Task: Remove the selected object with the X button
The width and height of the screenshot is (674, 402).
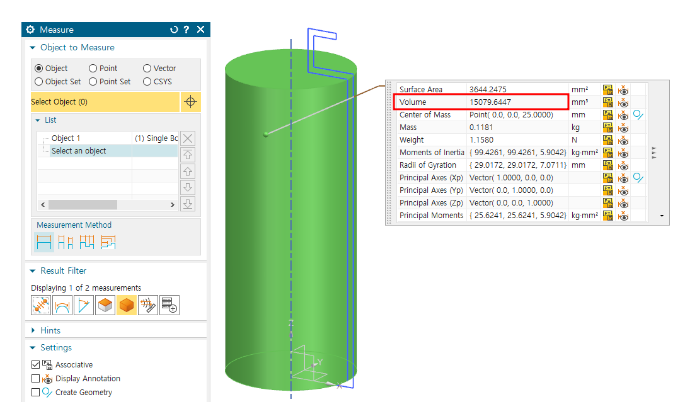Action: coord(187,138)
